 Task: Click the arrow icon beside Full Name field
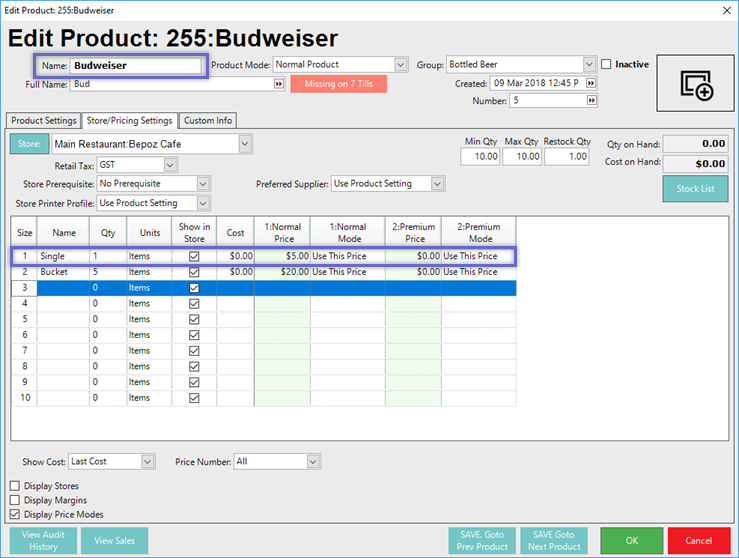pos(278,84)
